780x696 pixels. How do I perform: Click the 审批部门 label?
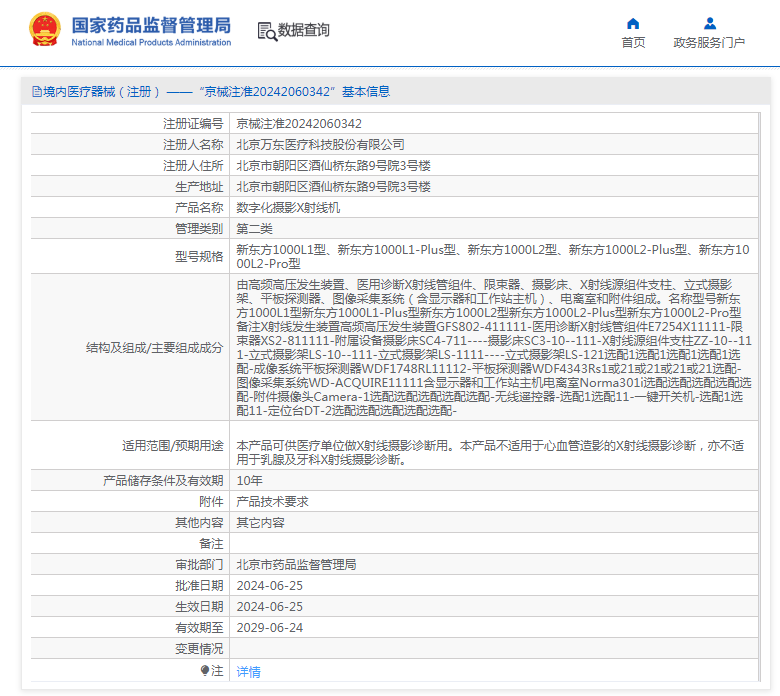tap(199, 565)
